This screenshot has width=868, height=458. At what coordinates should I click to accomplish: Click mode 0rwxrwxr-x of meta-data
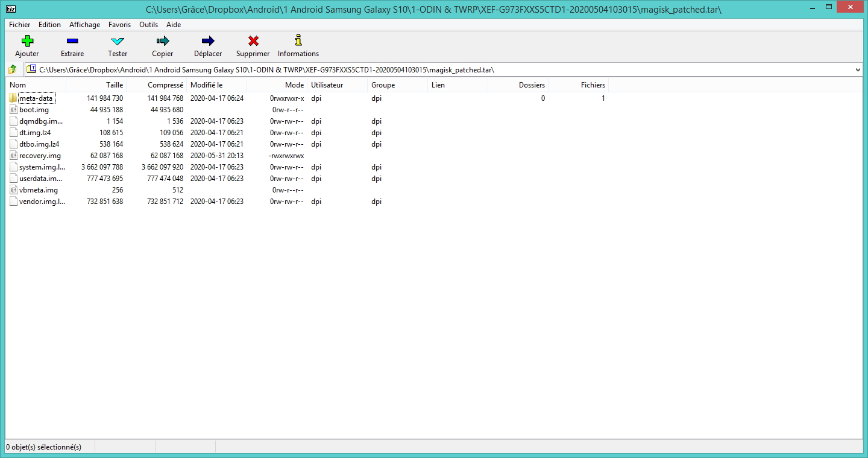click(287, 98)
